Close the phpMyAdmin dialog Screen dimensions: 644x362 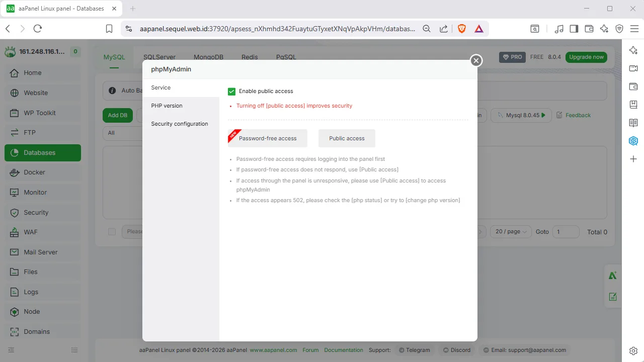coord(476,60)
